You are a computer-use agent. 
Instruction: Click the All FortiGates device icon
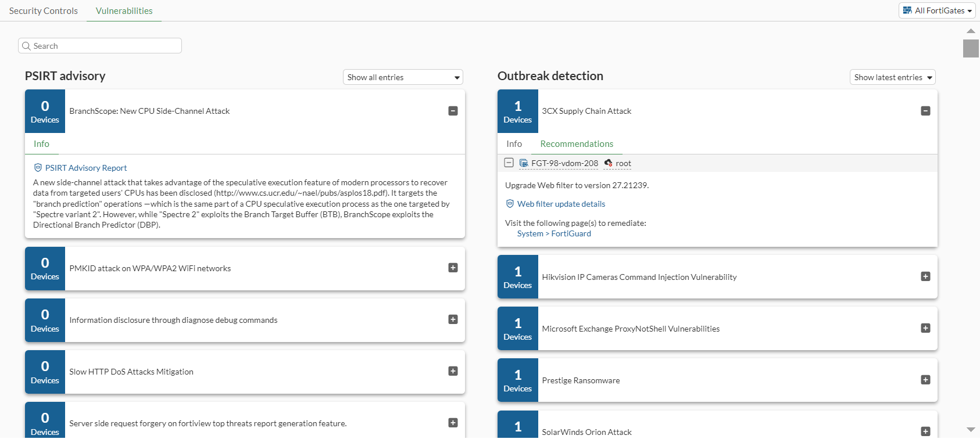[907, 10]
